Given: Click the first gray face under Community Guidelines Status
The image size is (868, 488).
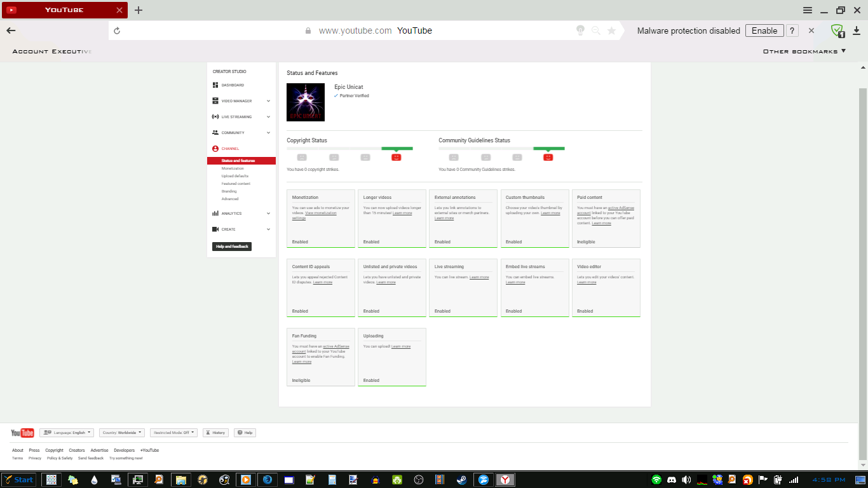Looking at the screenshot, I should [454, 158].
